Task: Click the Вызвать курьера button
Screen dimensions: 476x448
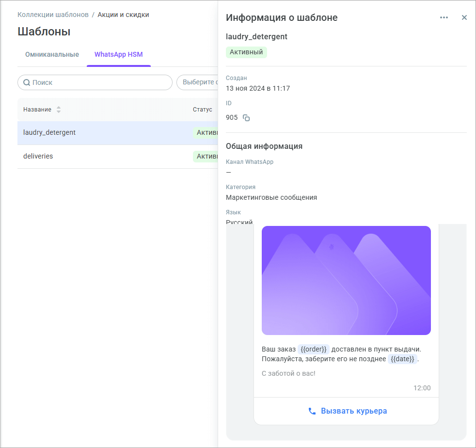Action: click(x=347, y=411)
